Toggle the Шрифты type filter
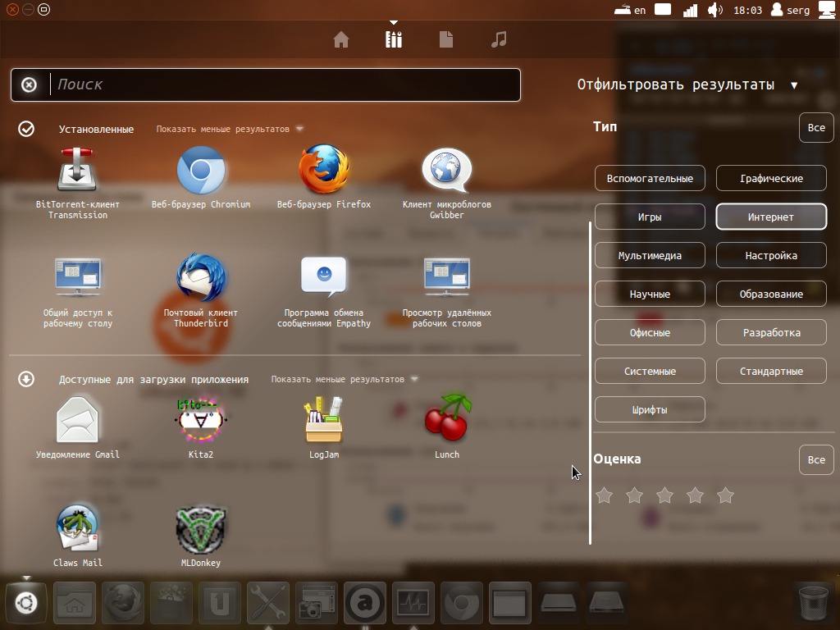 click(650, 410)
